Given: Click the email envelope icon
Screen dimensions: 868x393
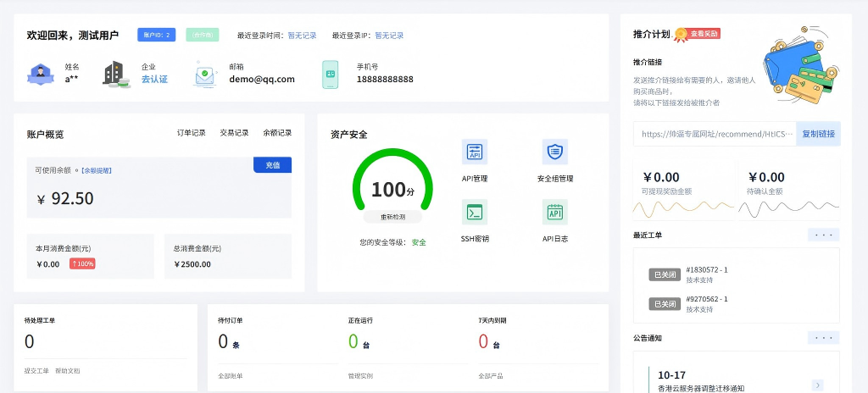Looking at the screenshot, I should click(x=204, y=74).
